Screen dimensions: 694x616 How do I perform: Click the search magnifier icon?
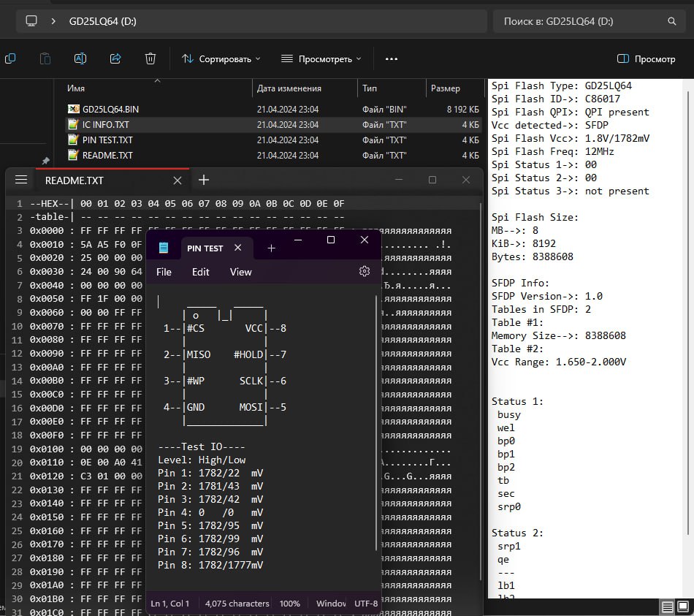671,21
